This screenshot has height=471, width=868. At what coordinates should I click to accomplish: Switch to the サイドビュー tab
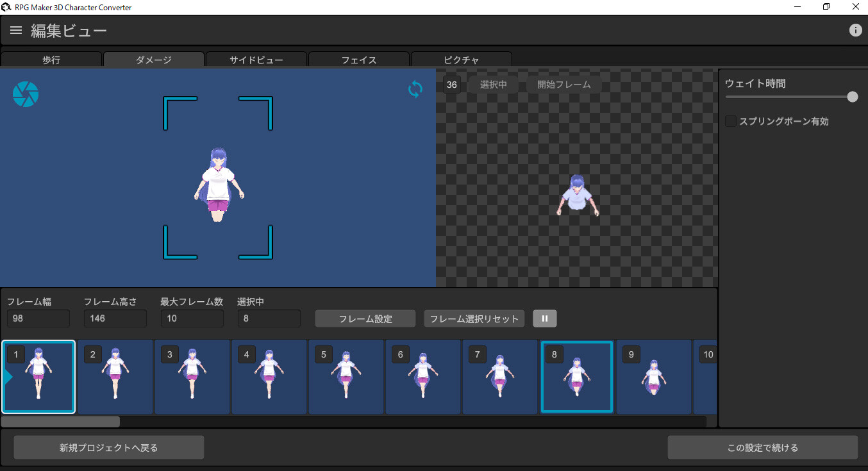(x=256, y=60)
